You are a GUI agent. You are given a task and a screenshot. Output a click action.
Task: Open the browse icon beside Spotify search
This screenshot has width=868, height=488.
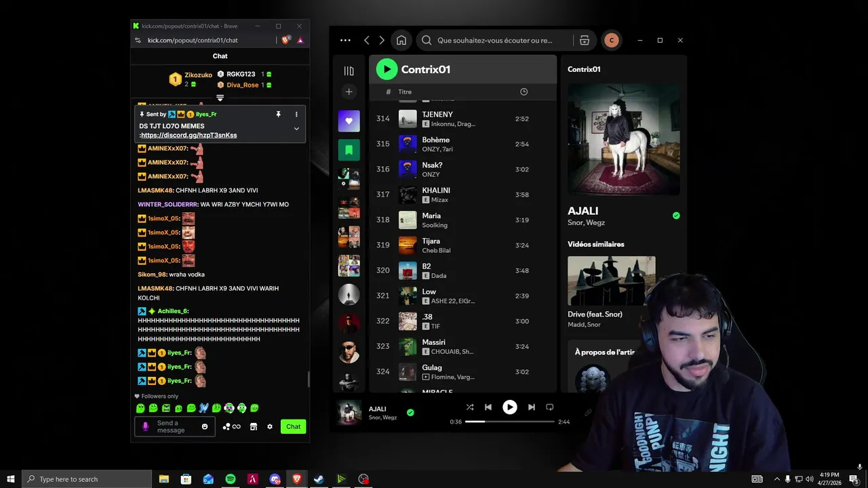click(585, 40)
